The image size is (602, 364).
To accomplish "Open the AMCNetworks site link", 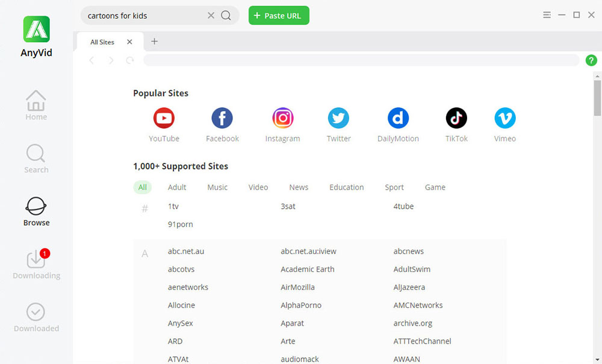I will 418,305.
